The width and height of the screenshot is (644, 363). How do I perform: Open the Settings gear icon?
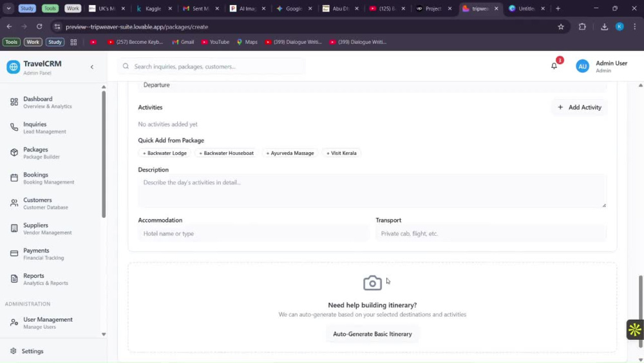13,351
